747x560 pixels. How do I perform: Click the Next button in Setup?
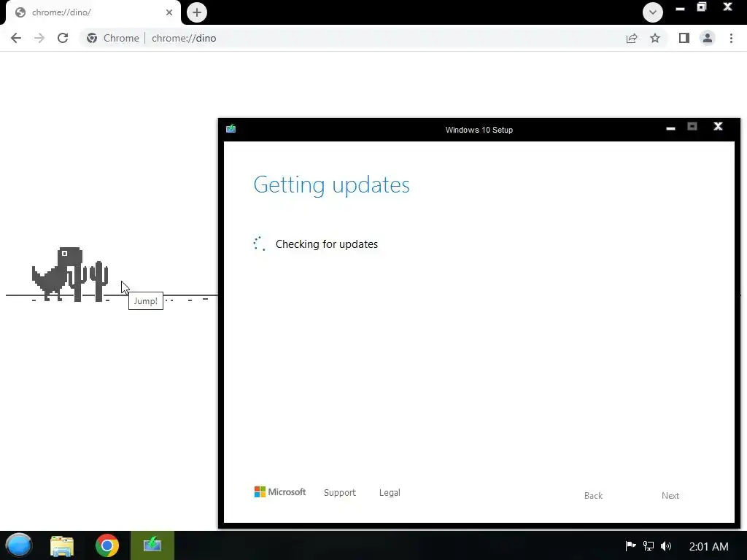[x=670, y=496]
